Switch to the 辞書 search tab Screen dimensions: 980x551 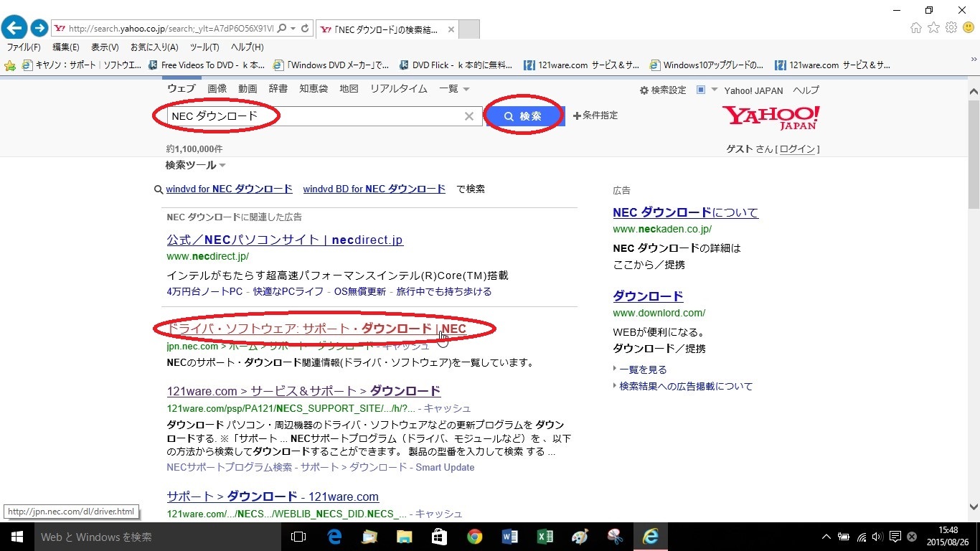[x=278, y=89]
